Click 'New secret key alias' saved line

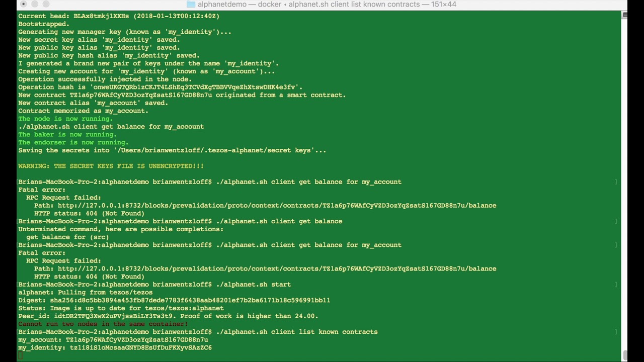tap(99, 40)
